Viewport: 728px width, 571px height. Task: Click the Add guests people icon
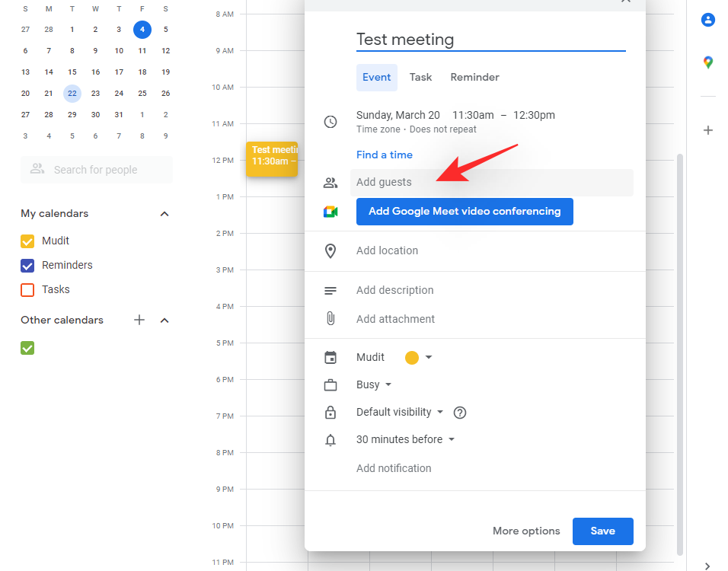coord(330,182)
